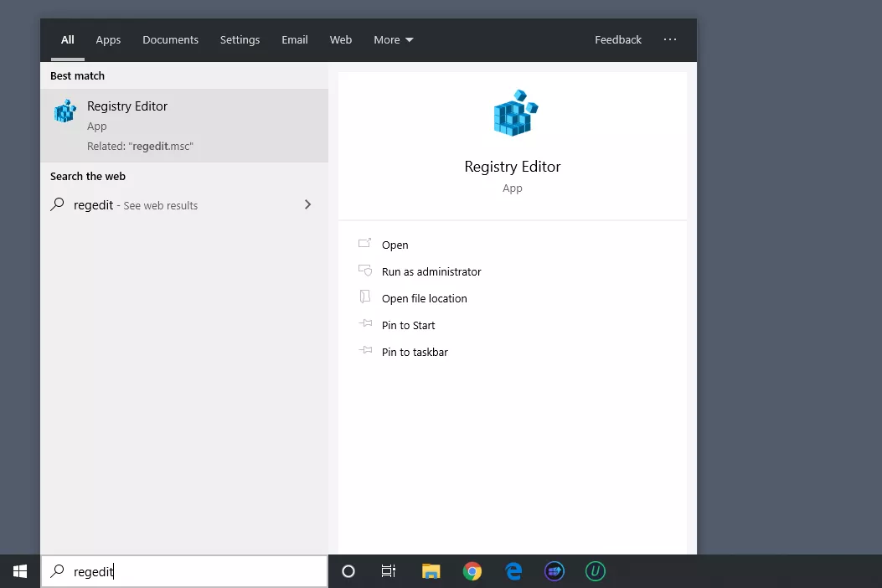Click the taskbar search input containing regedit

(x=184, y=572)
